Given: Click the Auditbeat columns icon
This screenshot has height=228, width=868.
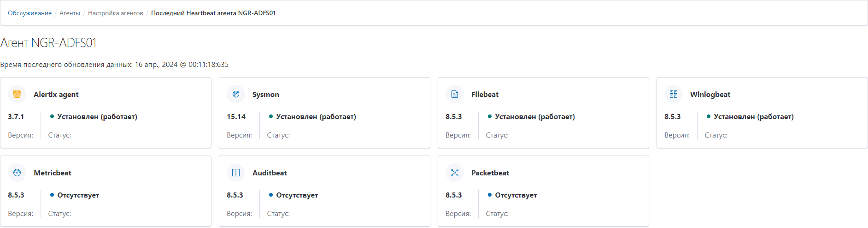Looking at the screenshot, I should [x=236, y=173].
